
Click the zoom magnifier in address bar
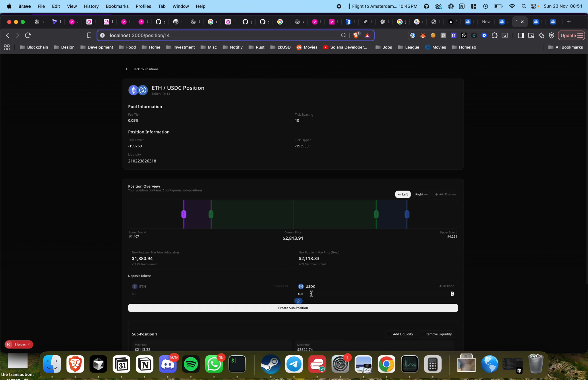coord(343,35)
